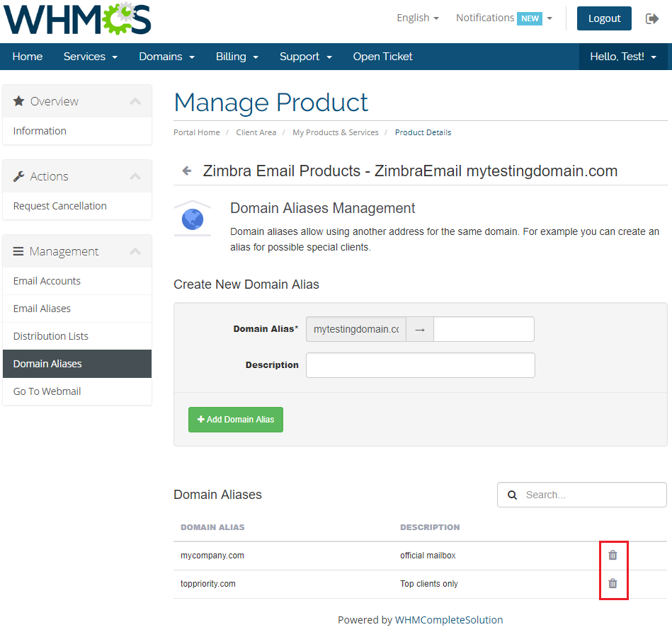672x632 pixels.
Task: Delete the toppriority.com domain alias
Action: [x=613, y=584]
